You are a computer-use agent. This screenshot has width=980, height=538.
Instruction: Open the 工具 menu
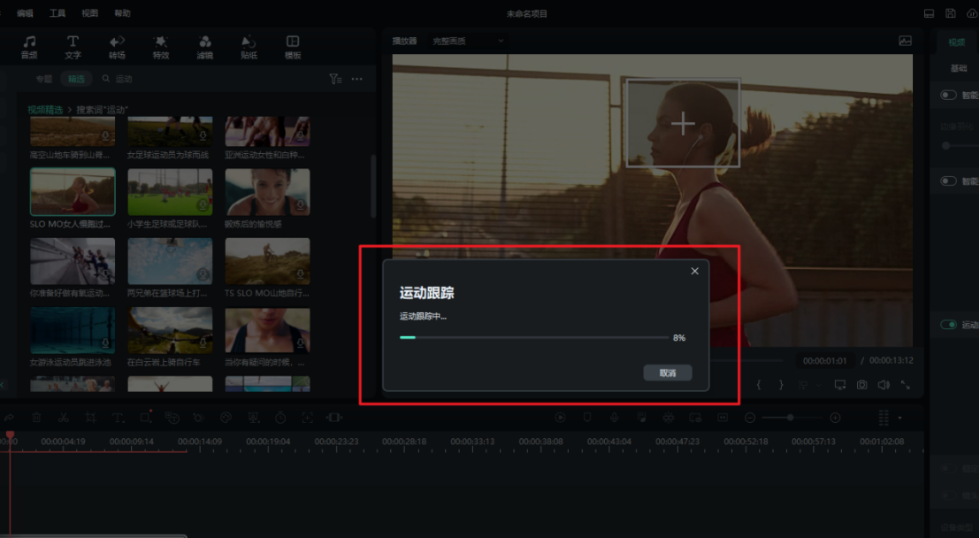57,13
